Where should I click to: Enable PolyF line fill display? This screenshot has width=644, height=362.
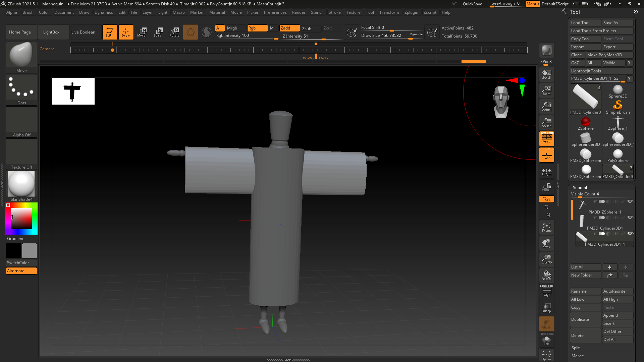coord(546,291)
